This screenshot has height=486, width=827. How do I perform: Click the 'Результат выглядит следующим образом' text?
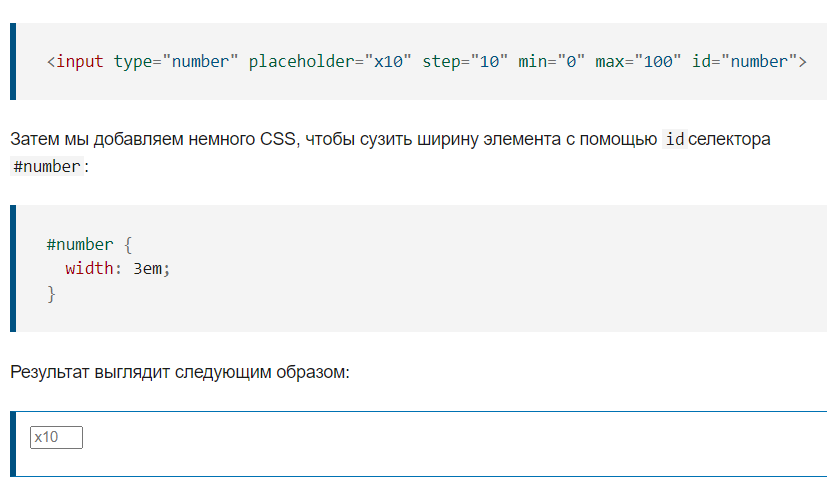click(180, 373)
